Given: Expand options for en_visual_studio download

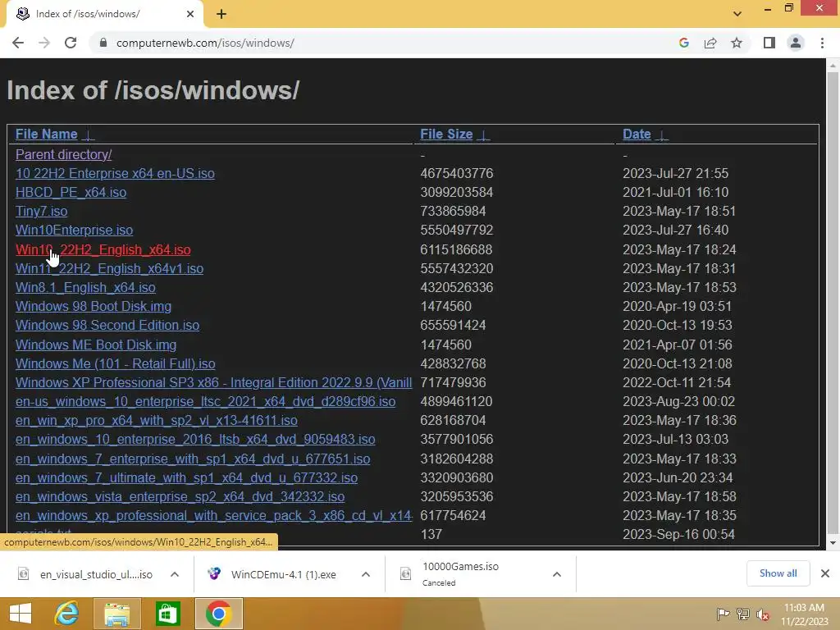Looking at the screenshot, I should (175, 574).
